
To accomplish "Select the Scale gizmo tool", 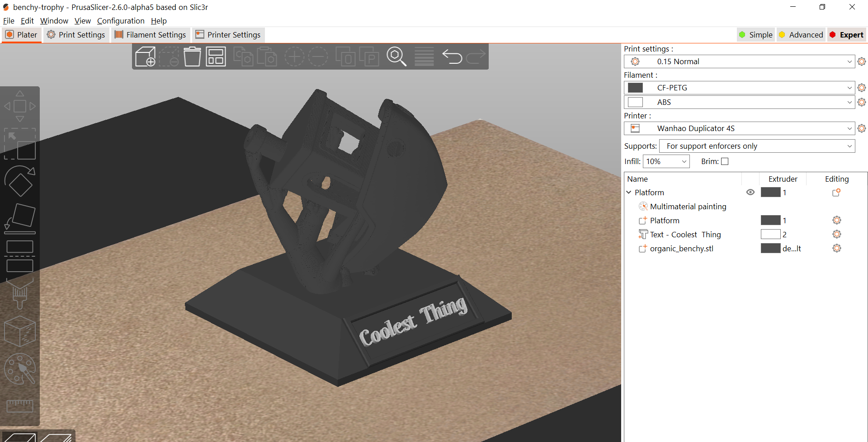I will [20, 144].
